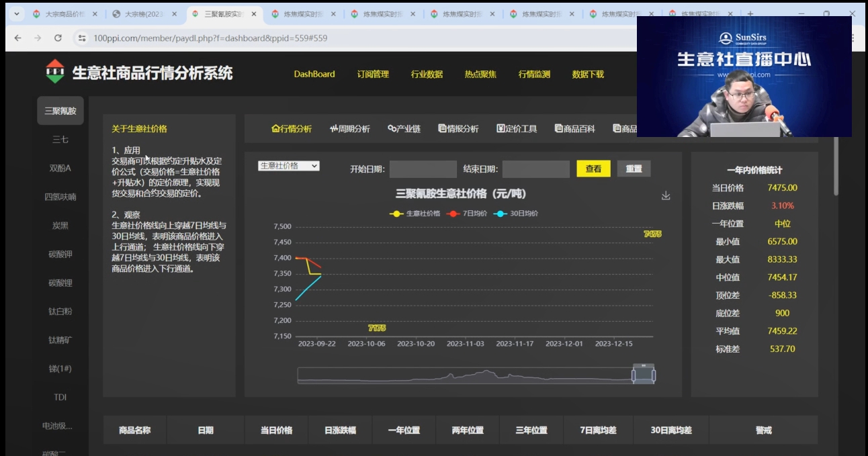Click the 商品名称 table column header

(x=134, y=430)
